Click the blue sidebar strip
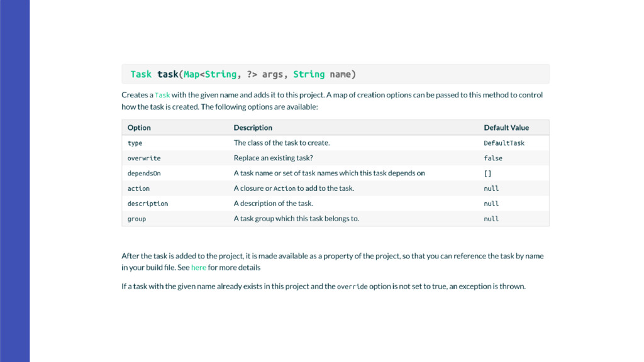Viewport: 644px width, 362px height. coord(15,181)
